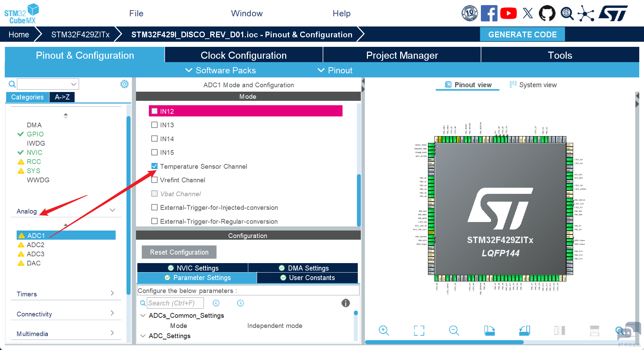Switch to Clock Configuration tab
Viewport: 644px width, 350px height.
click(243, 55)
